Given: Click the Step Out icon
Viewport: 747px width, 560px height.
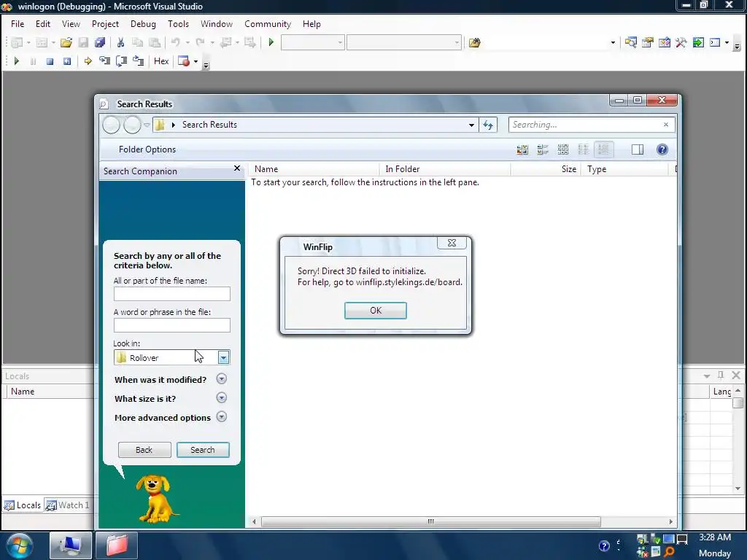Looking at the screenshot, I should coord(138,61).
